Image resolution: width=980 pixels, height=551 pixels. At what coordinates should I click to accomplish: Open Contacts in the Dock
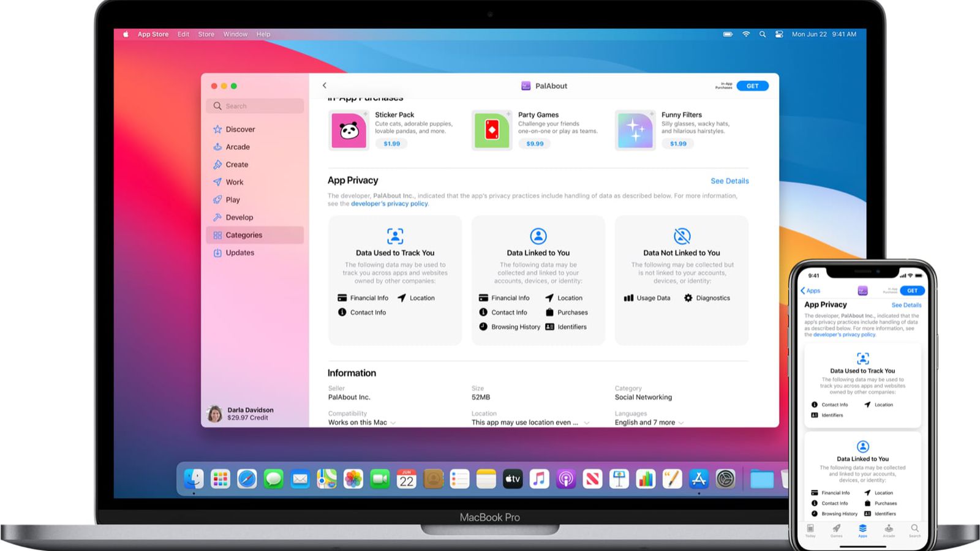click(x=433, y=479)
